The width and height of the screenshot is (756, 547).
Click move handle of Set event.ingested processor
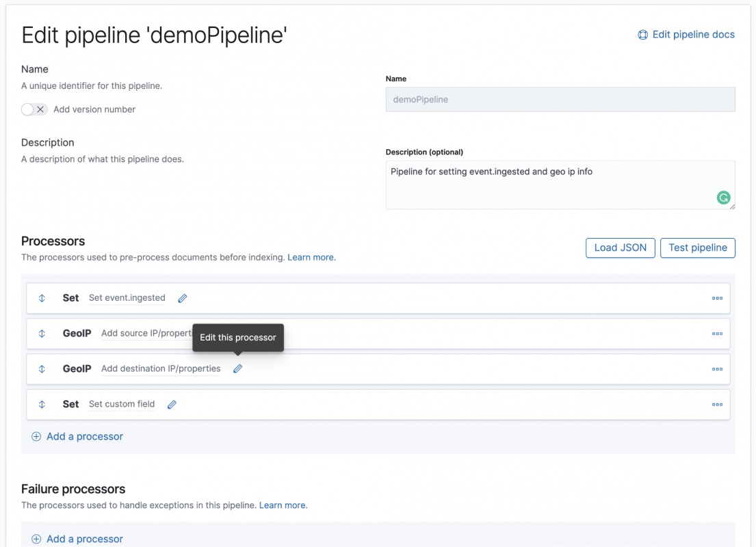pyautogui.click(x=42, y=298)
